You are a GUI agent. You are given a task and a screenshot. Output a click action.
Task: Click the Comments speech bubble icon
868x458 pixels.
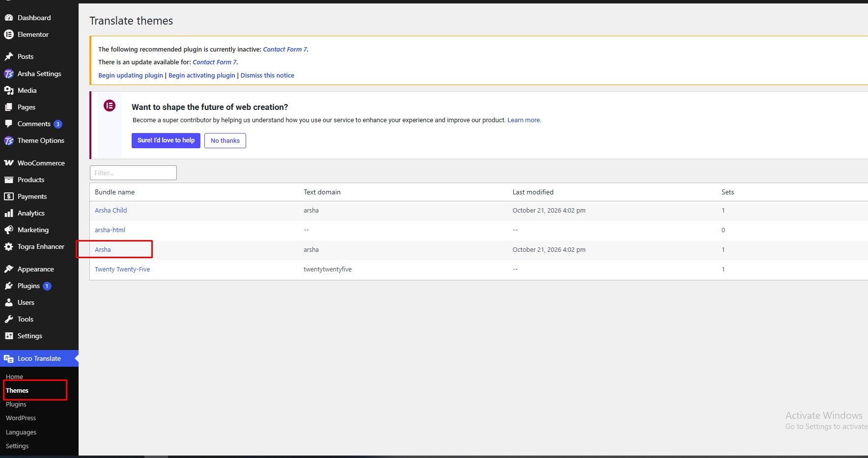click(x=8, y=124)
